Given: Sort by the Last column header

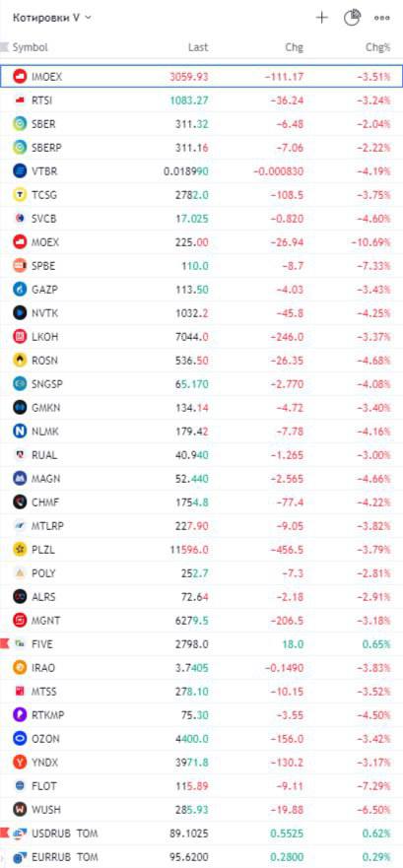Looking at the screenshot, I should pyautogui.click(x=198, y=47).
